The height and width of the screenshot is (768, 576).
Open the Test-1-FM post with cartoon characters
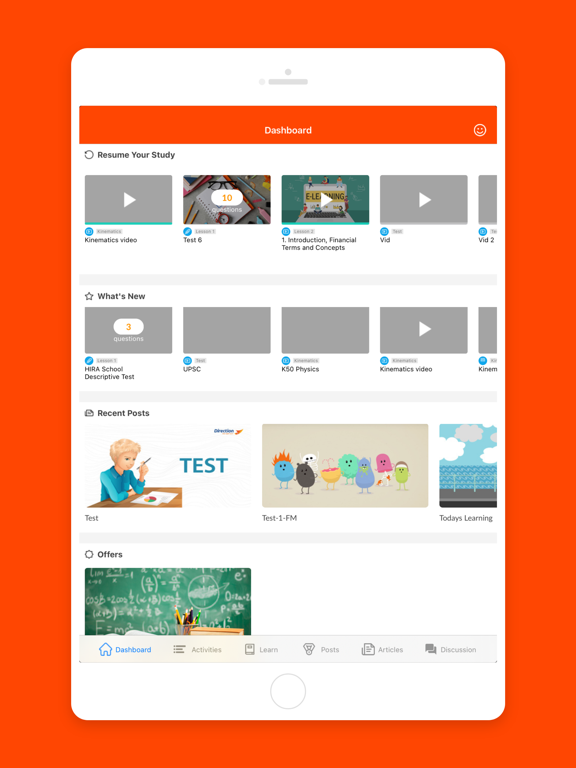click(x=345, y=466)
